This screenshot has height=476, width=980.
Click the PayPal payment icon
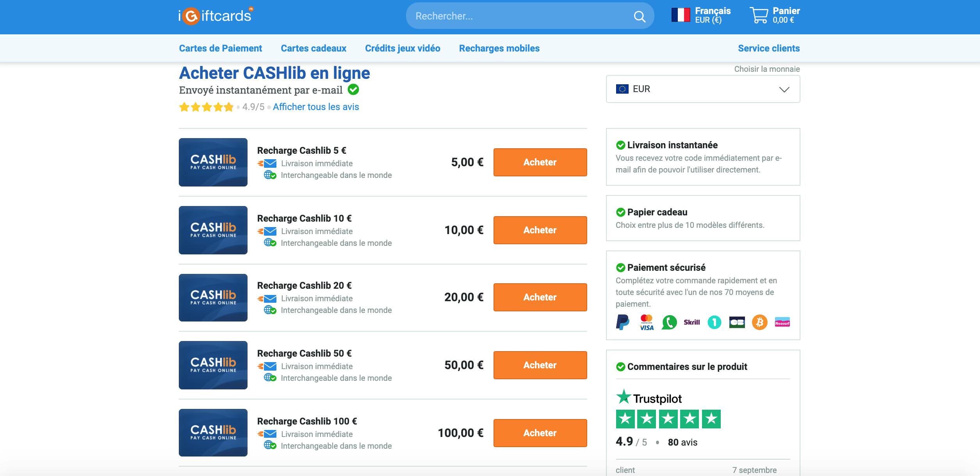coord(622,322)
